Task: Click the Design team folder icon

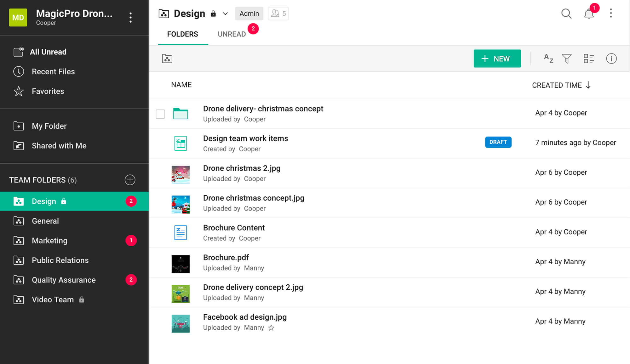Action: pos(18,201)
